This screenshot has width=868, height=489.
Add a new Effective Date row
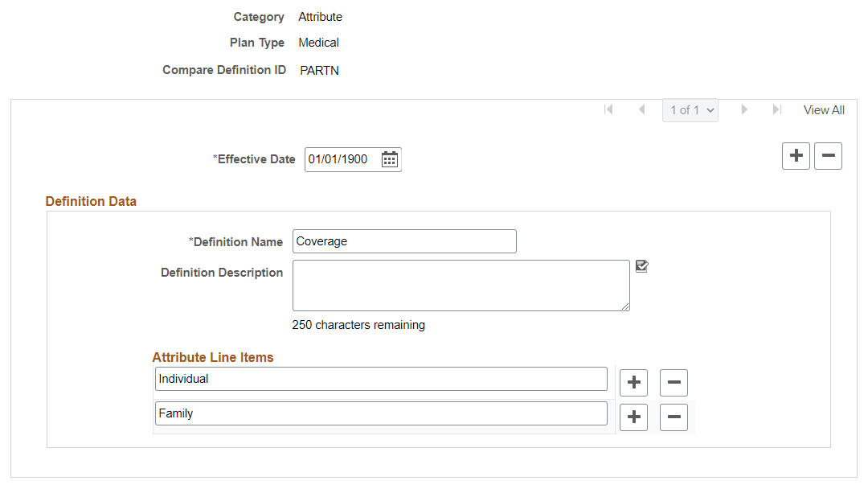(x=796, y=156)
